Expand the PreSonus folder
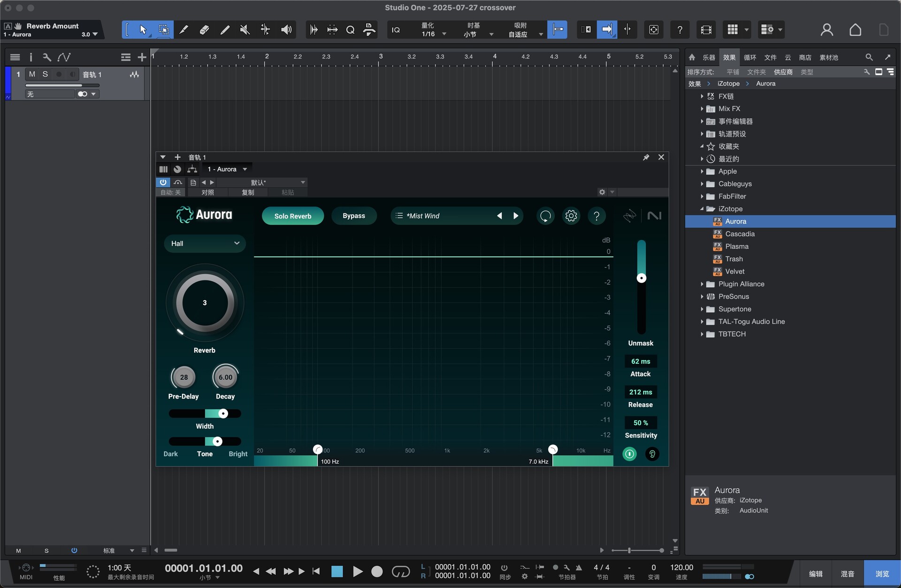This screenshot has width=901, height=588. (702, 297)
